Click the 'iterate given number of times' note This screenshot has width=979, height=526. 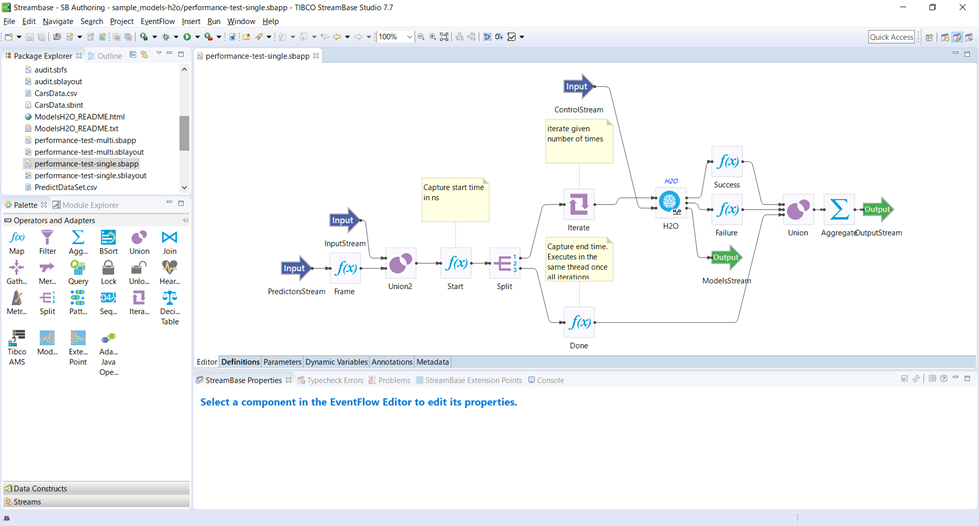pyautogui.click(x=579, y=141)
